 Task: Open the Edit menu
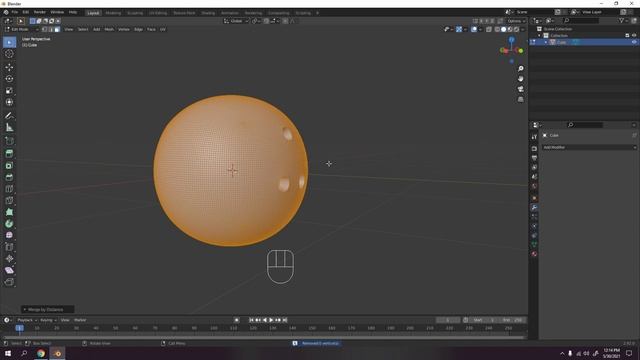(26, 12)
